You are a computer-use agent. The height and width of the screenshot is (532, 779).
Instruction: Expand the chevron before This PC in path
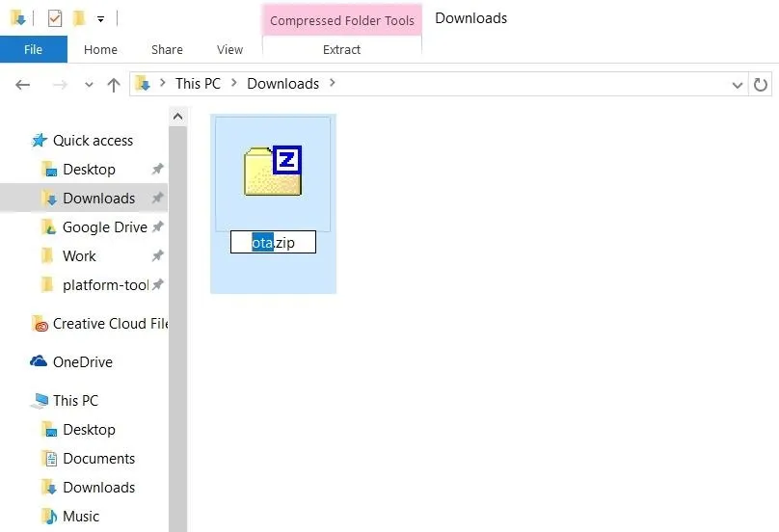[163, 83]
